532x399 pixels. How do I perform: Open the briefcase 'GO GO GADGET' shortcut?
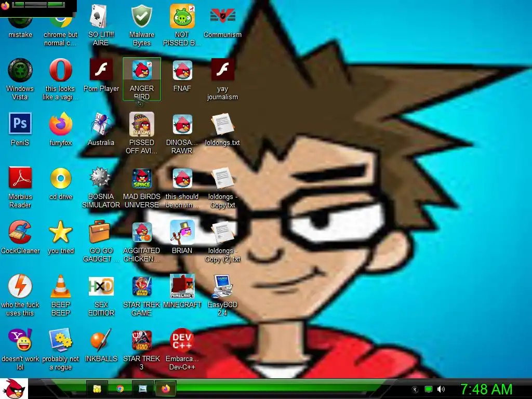[x=101, y=241]
